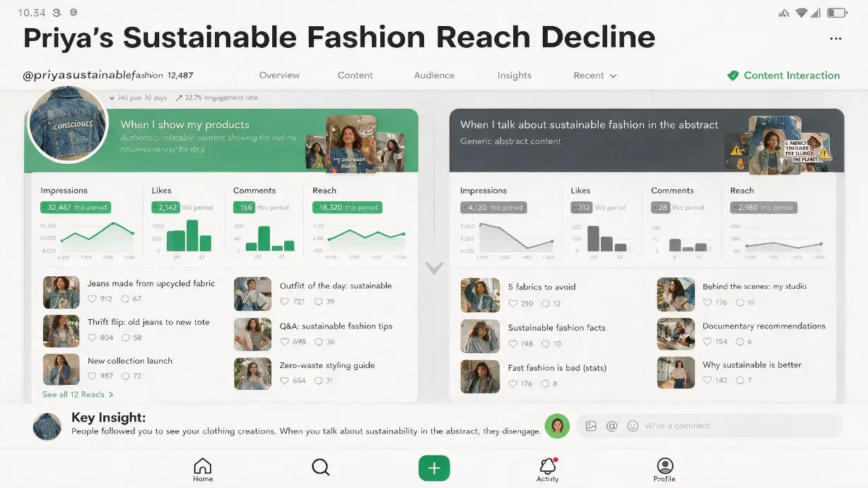The width and height of the screenshot is (868, 488).
Task: Click the green shield Content Interaction icon
Action: pyautogui.click(x=733, y=76)
